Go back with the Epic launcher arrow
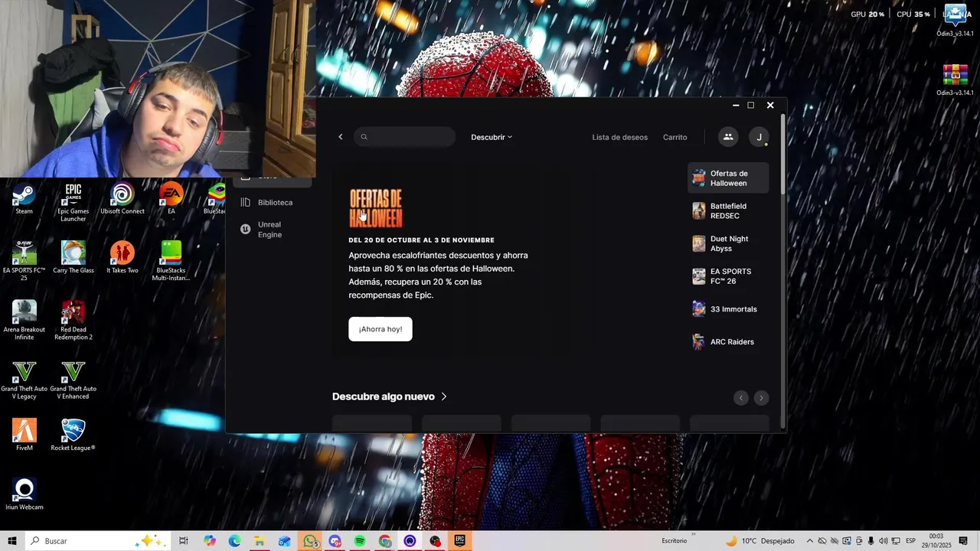The width and height of the screenshot is (980, 551). tap(341, 137)
